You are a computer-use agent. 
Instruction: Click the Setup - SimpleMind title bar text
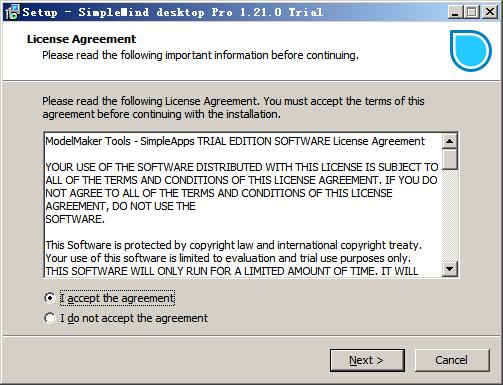(173, 12)
